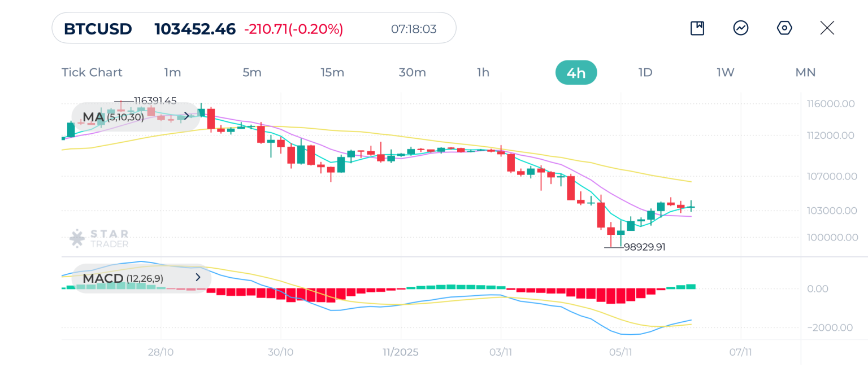Click the Star Trader logo watermark
The width and height of the screenshot is (868, 385).
(x=99, y=238)
